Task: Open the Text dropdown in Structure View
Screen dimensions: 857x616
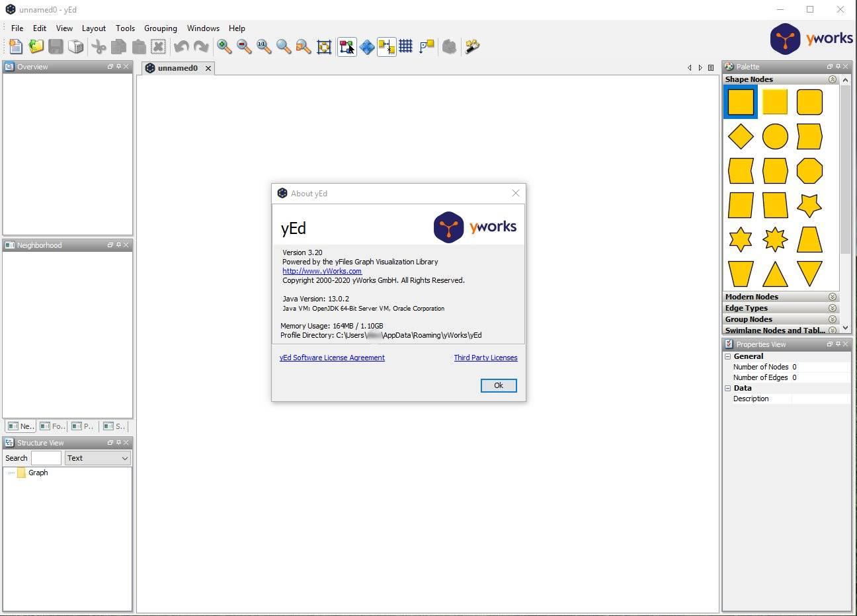Action: (98, 458)
